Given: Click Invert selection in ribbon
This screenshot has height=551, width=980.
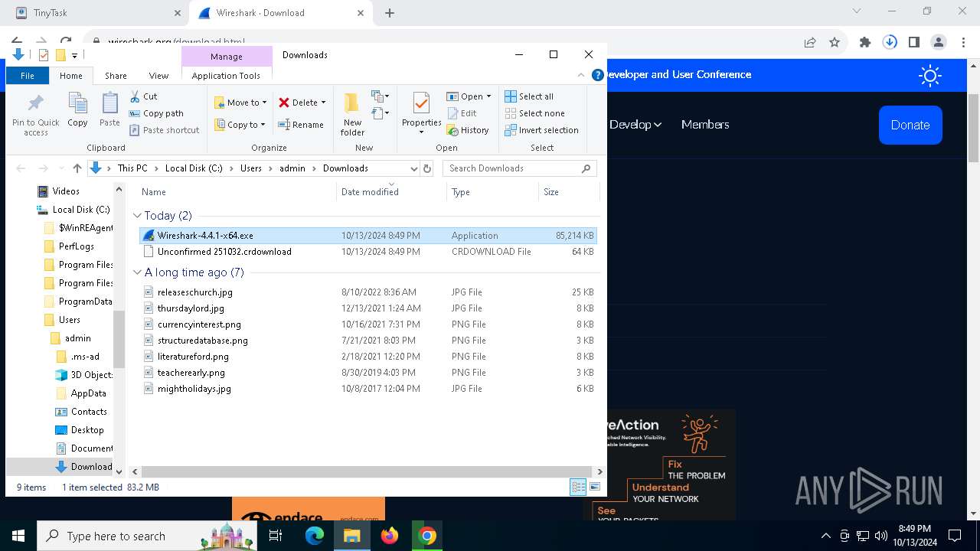Looking at the screenshot, I should click(x=541, y=130).
